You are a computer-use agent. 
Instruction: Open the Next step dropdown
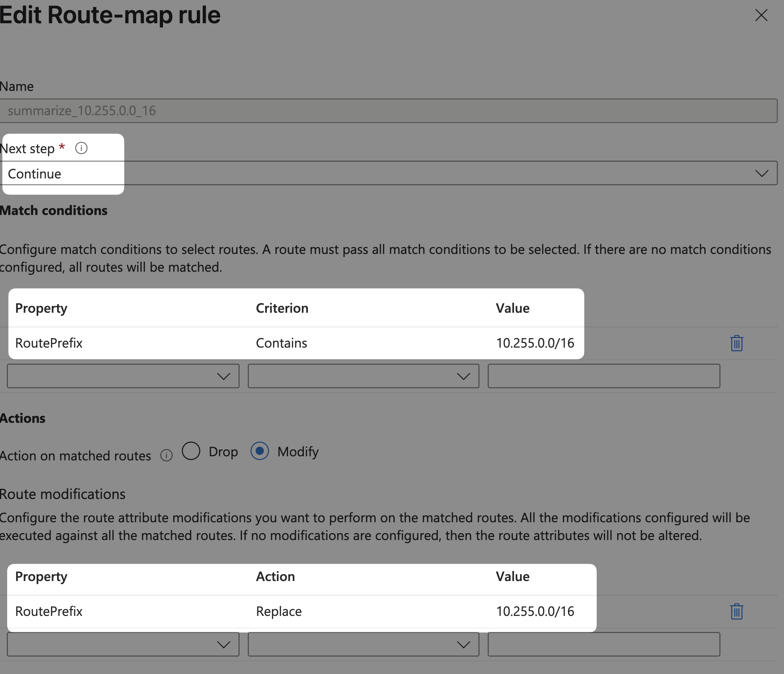pyautogui.click(x=761, y=173)
